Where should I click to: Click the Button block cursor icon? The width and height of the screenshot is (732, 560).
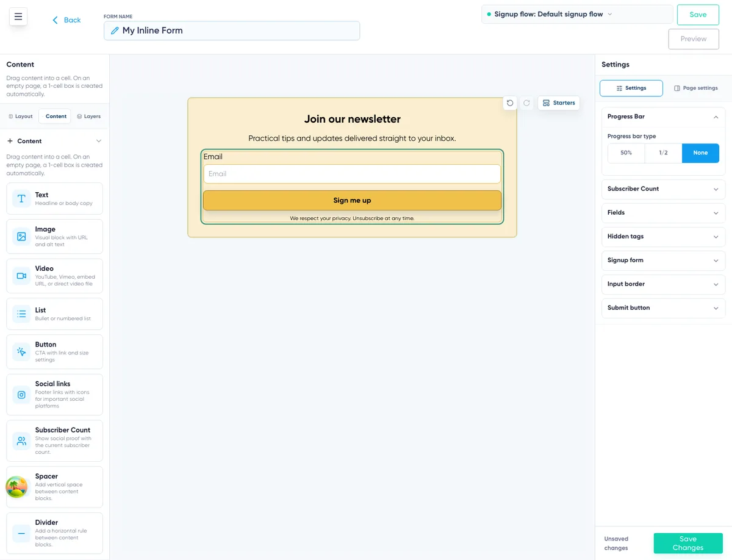(x=21, y=351)
